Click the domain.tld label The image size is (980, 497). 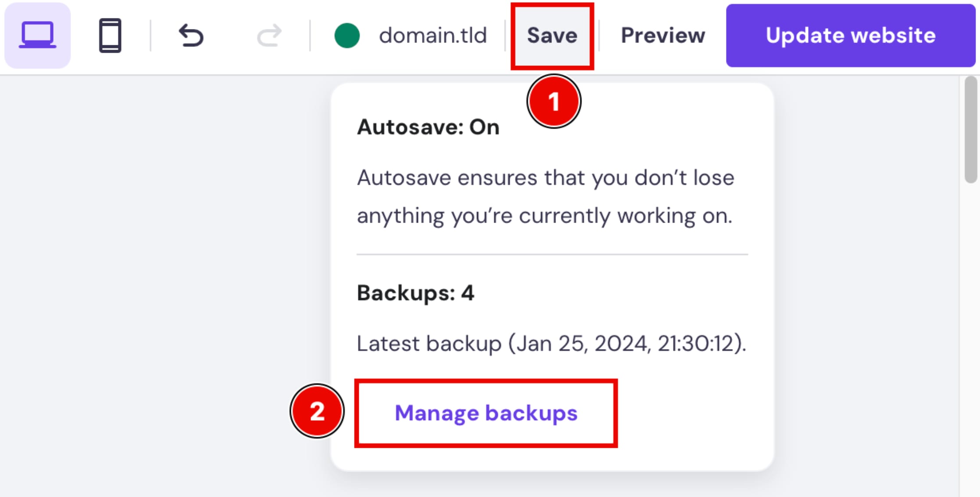[x=433, y=35]
